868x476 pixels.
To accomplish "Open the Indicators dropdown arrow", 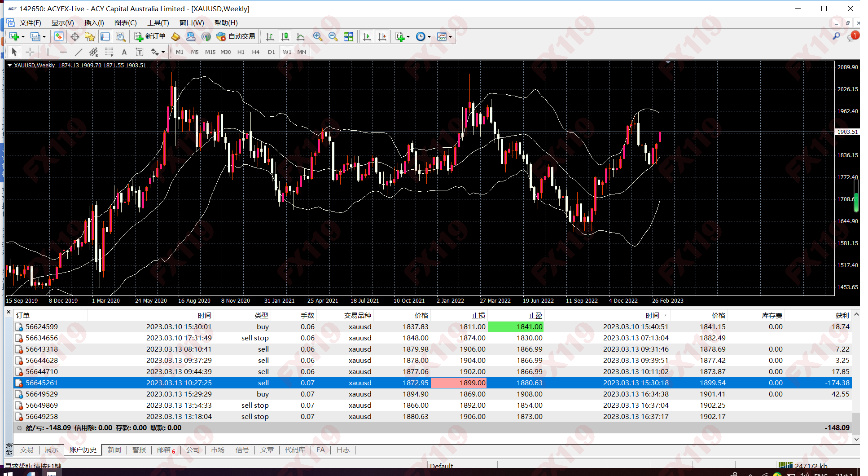I will click(408, 36).
